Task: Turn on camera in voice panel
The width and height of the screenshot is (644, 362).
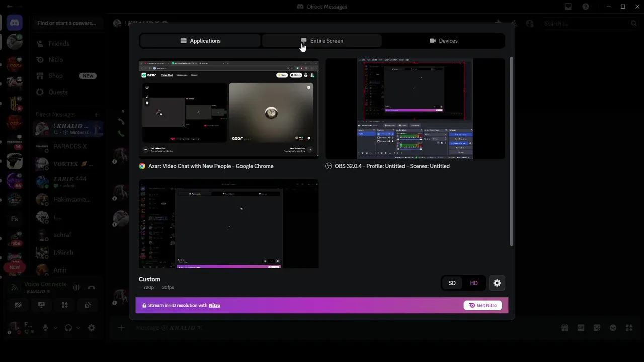Action: click(x=18, y=305)
